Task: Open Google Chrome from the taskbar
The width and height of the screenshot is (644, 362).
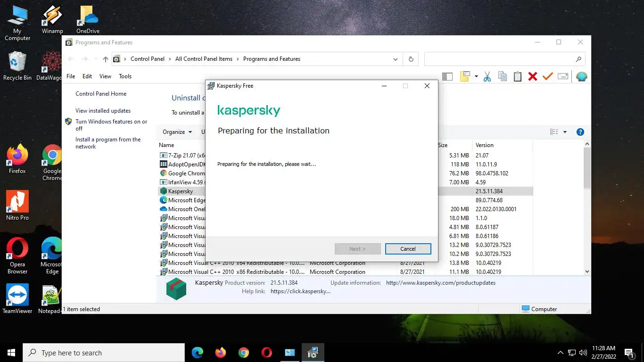Action: (x=243, y=353)
